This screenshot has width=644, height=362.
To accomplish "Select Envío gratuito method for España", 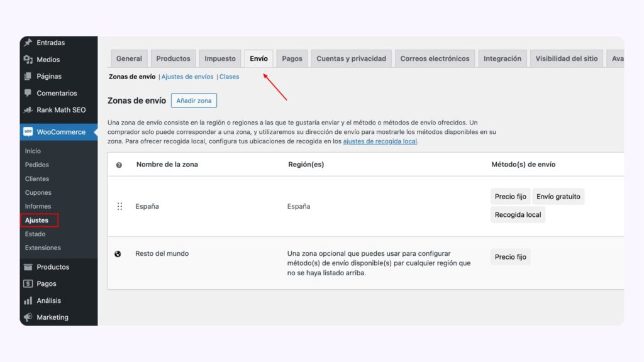I will (558, 196).
